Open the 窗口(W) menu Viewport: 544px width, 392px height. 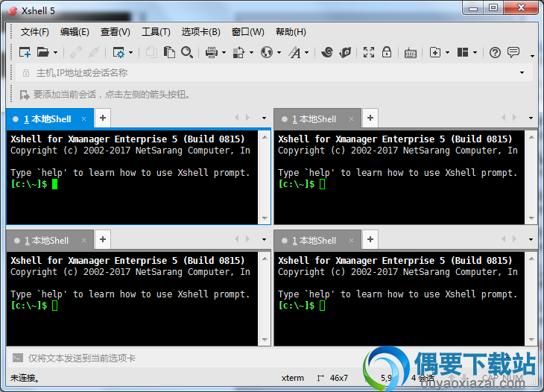(247, 32)
